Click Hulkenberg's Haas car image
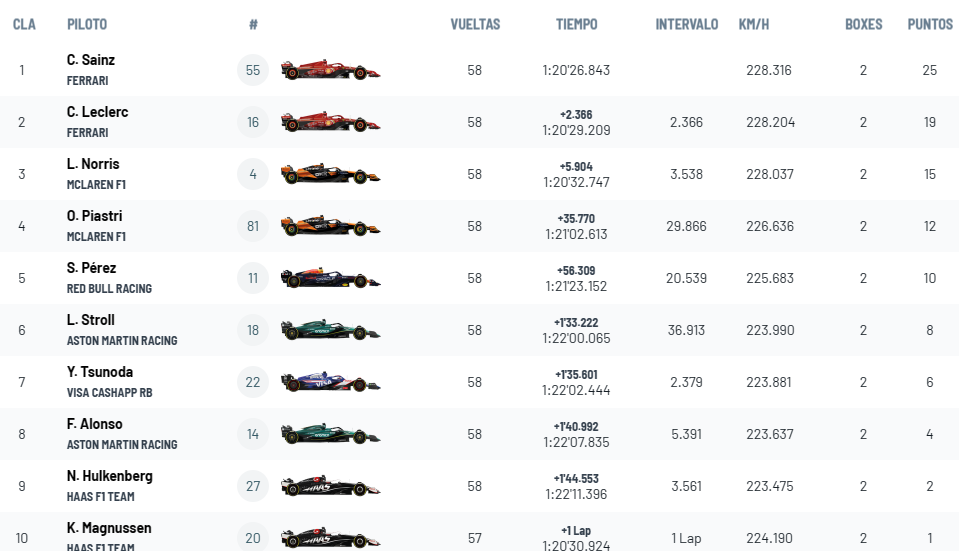 click(x=330, y=486)
